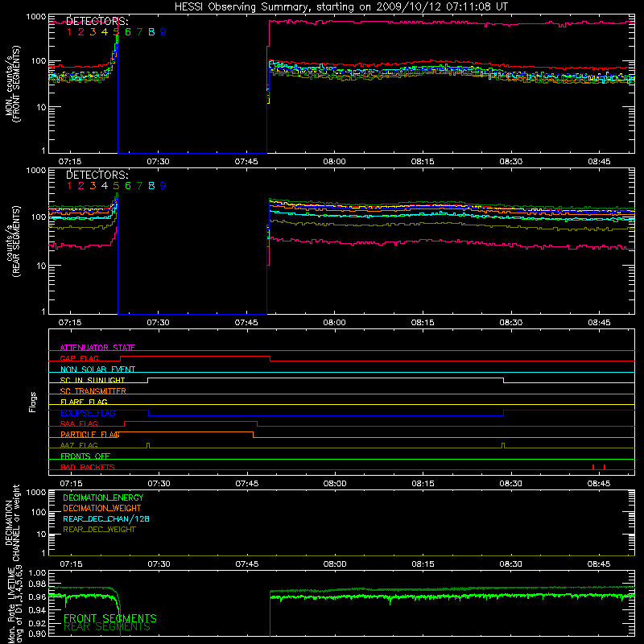
Task: Click the SC_TRANSMITTER flag label
Action: pyautogui.click(x=93, y=391)
